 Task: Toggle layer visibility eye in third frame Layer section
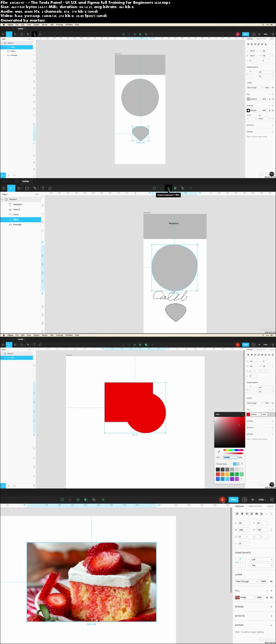272,403
